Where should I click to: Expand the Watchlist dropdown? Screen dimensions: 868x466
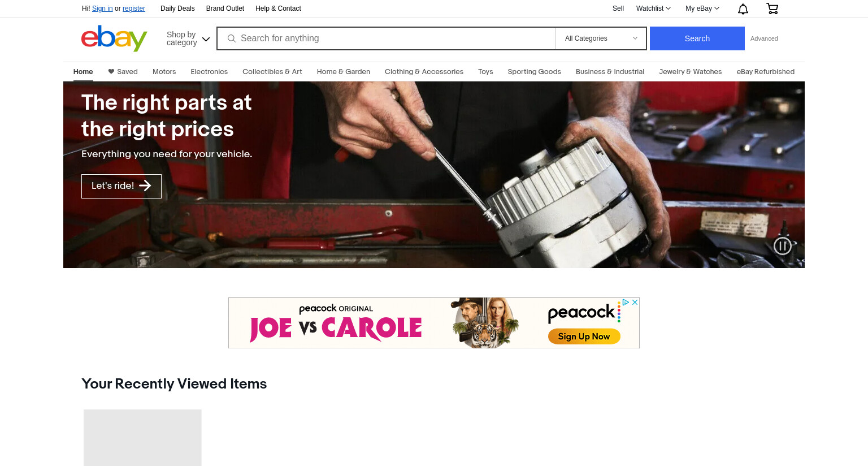pos(653,8)
